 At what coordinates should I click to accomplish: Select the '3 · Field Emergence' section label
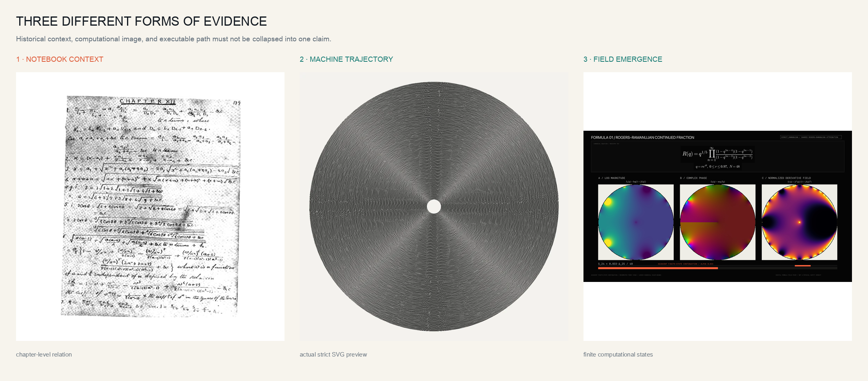[623, 59]
